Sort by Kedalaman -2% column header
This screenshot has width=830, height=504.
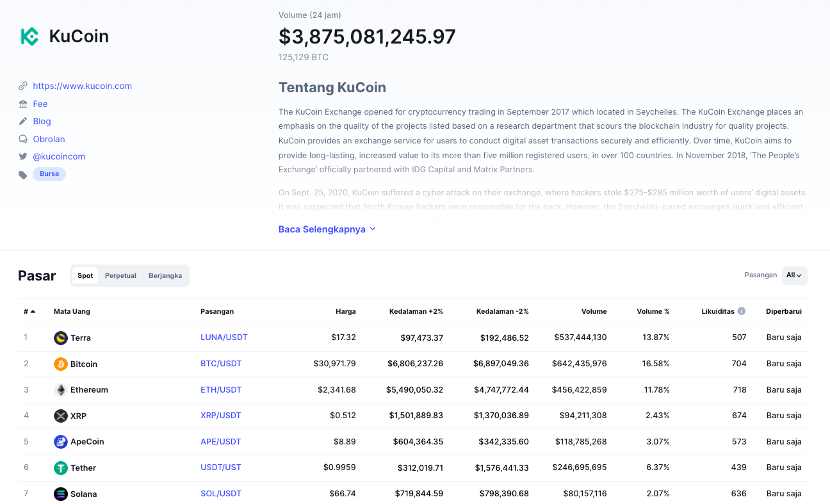click(x=503, y=311)
